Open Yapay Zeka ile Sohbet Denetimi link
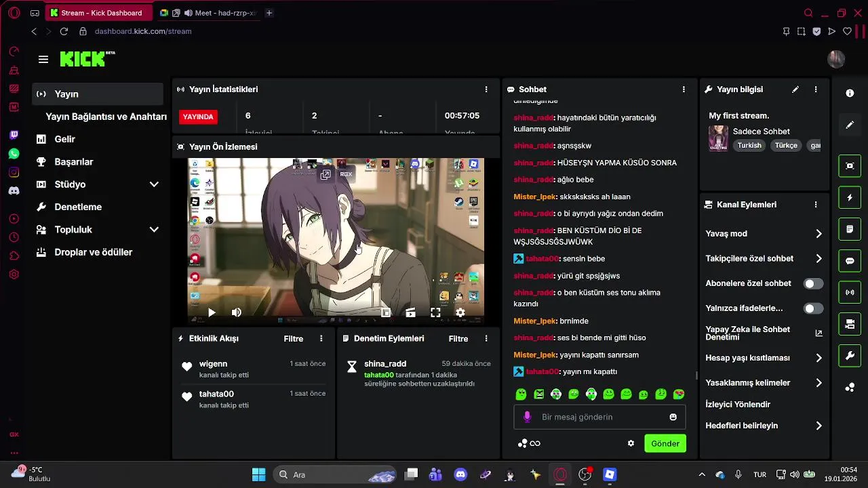Screen dimensions: 868x488 point(764,333)
